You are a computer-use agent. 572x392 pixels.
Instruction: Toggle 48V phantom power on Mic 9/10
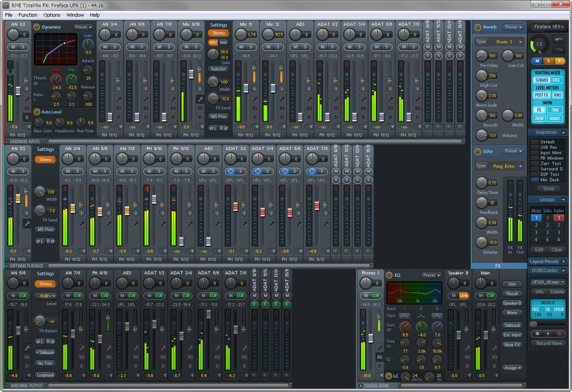click(213, 43)
